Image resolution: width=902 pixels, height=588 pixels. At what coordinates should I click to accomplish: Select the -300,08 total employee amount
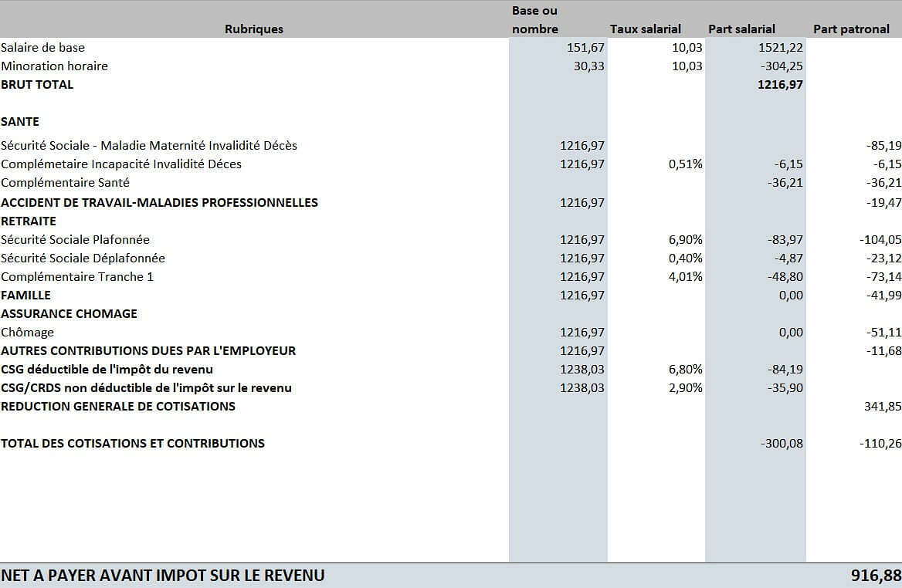point(782,444)
